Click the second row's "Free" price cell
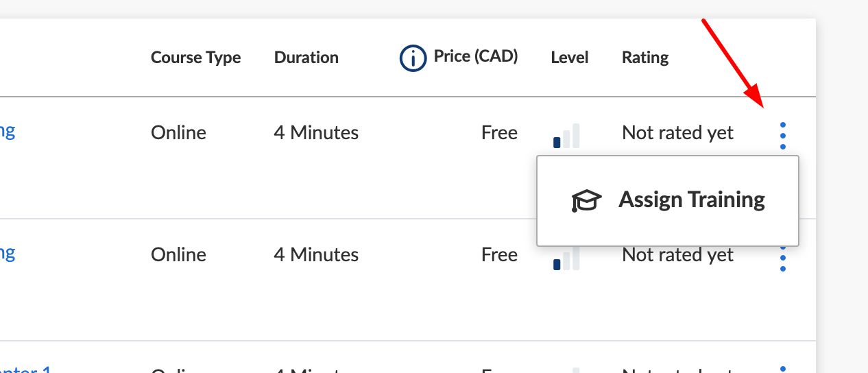868x373 pixels. coord(499,255)
